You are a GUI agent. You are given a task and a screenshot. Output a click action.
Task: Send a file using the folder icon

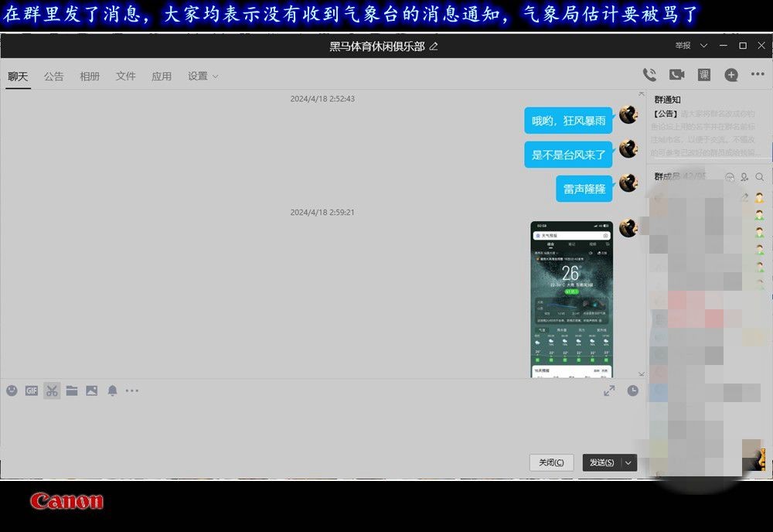[x=72, y=390]
